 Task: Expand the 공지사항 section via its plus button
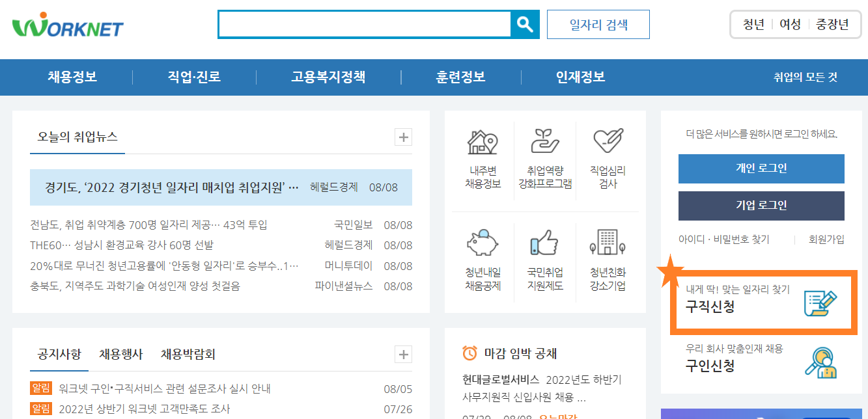403,354
